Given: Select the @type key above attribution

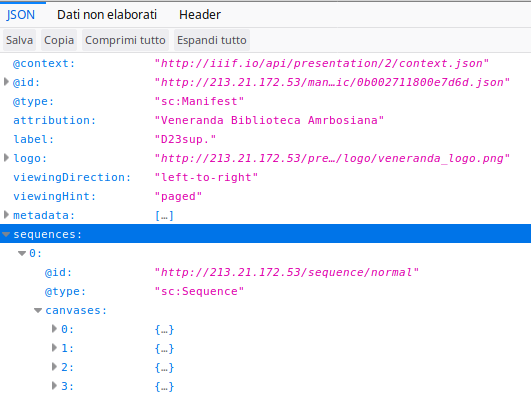Looking at the screenshot, I should pos(34,101).
